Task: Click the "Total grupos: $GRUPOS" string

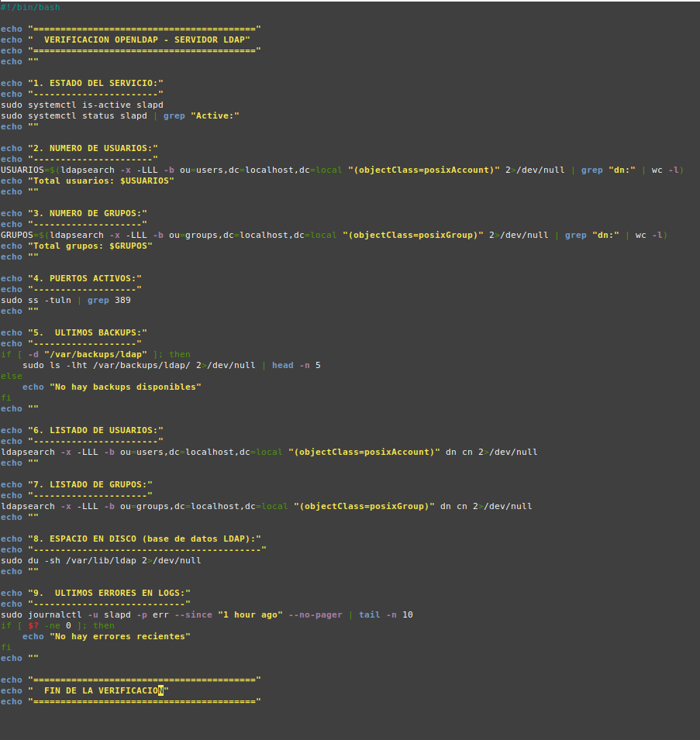Action: tap(90, 246)
